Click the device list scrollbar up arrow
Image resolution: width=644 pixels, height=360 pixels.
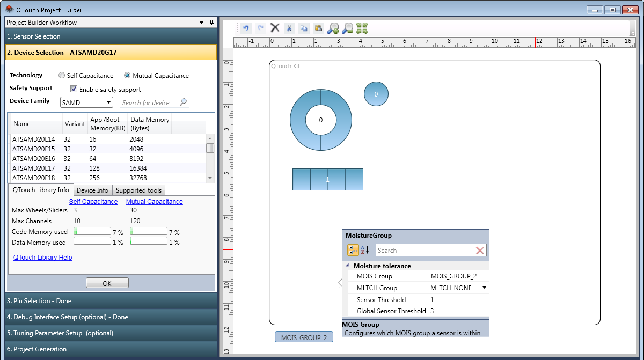click(210, 138)
